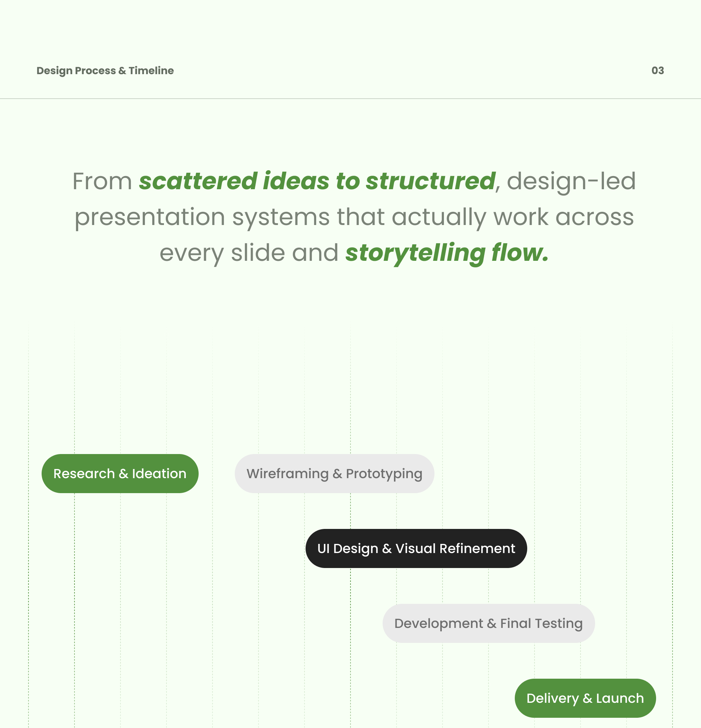Screen dimensions: 701x728
Task: Click the words work across in the headline
Action: [x=564, y=217]
